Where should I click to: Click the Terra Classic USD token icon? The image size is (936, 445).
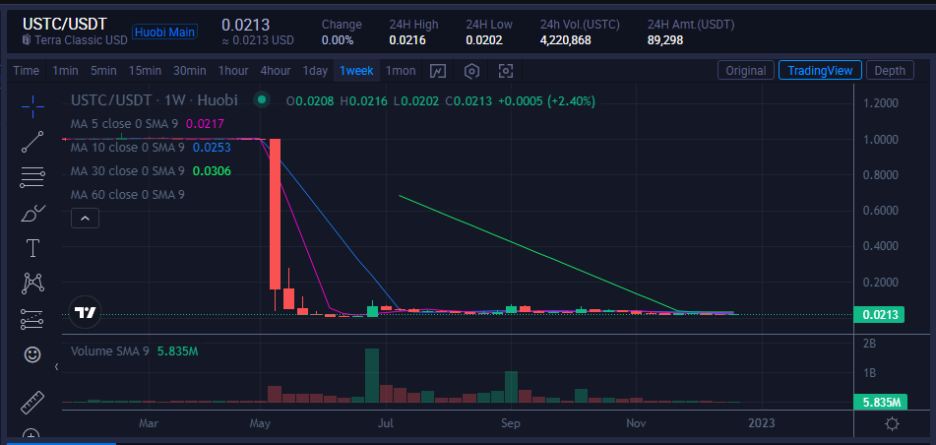click(x=26, y=40)
